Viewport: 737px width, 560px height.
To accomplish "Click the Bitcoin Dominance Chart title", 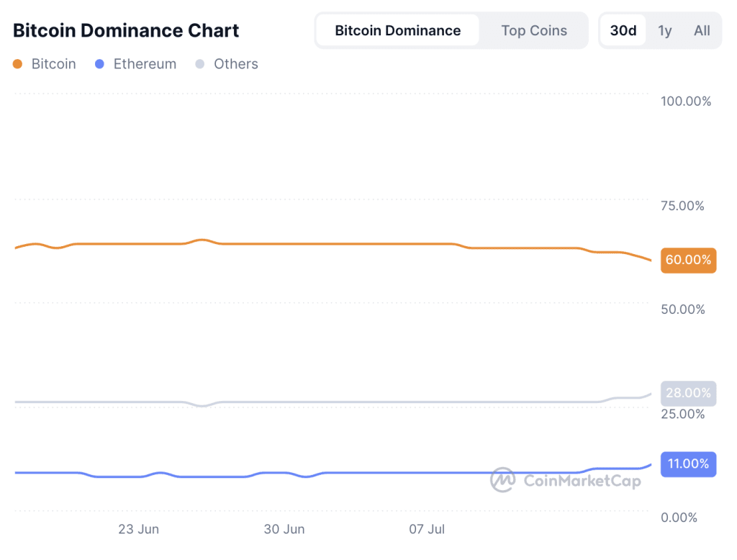I will coord(126,30).
